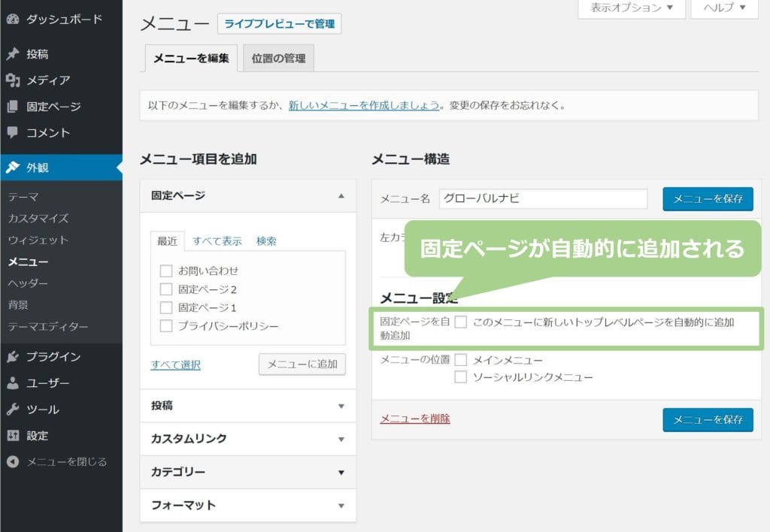Tick the メインメニュー location checkbox
Screen dimensions: 770x532
[x=461, y=360]
